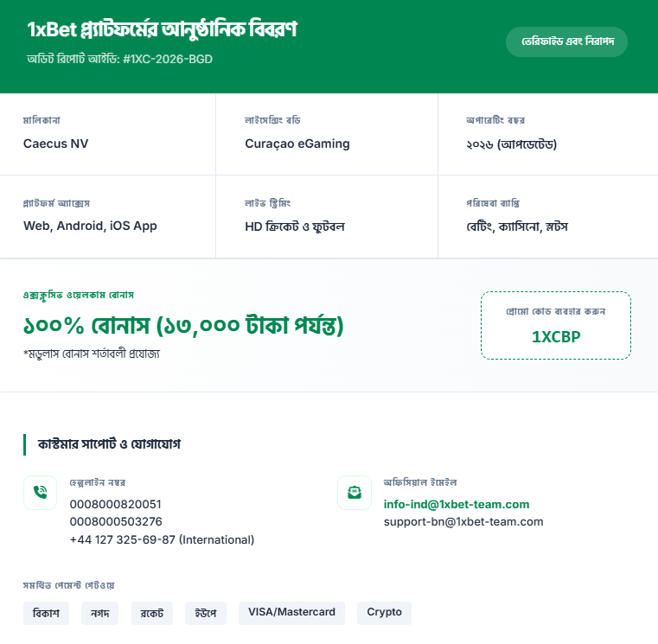
Task: Click the audit report ID #1XC-2026-BGD
Action: pos(168,60)
